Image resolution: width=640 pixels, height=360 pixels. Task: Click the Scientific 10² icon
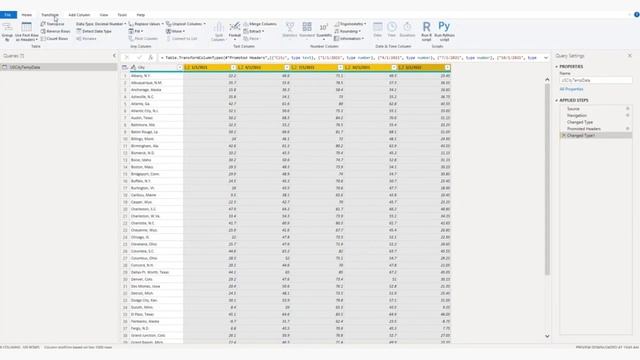tap(324, 27)
